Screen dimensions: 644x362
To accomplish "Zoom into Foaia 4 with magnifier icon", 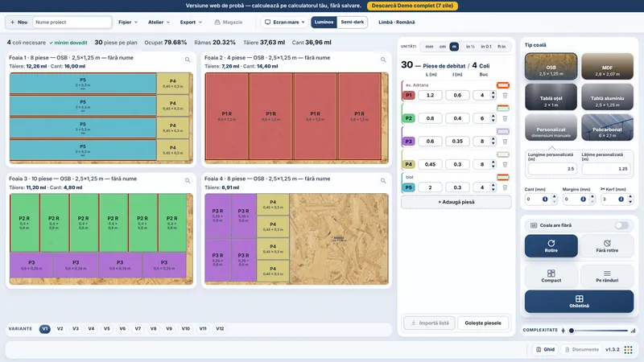I will [x=383, y=180].
